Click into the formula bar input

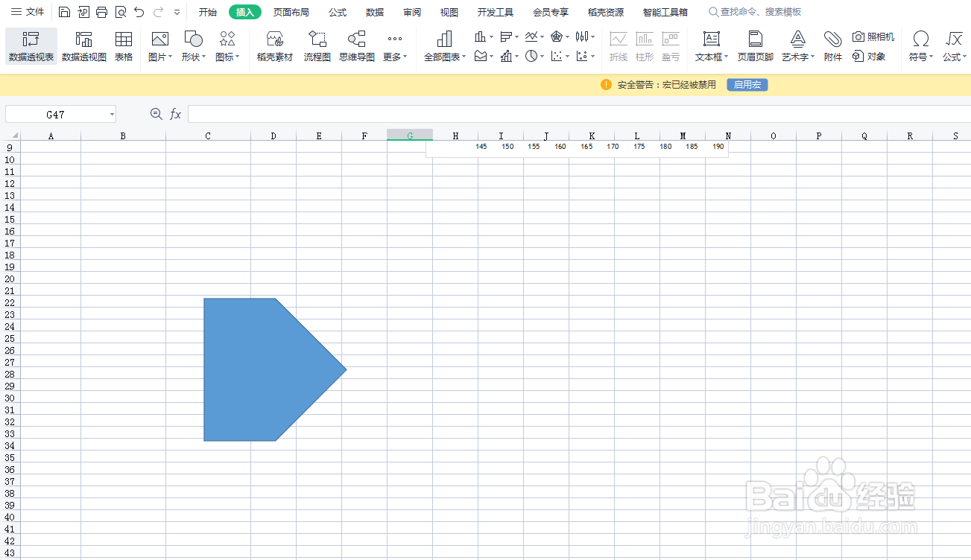pos(579,114)
